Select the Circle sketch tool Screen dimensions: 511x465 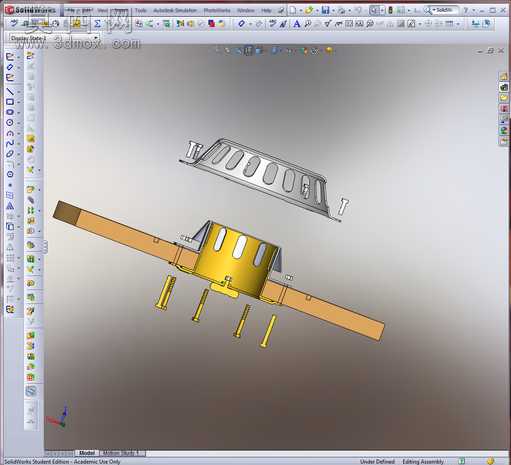click(x=10, y=122)
